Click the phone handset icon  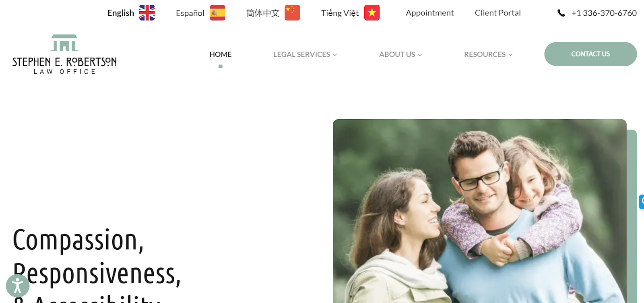tap(561, 13)
